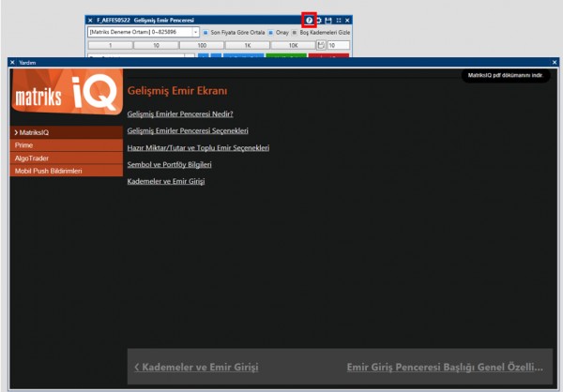The image size is (563, 392).
Task: Select Mobil Push Bildirimleri in sidebar
Action: (67, 171)
